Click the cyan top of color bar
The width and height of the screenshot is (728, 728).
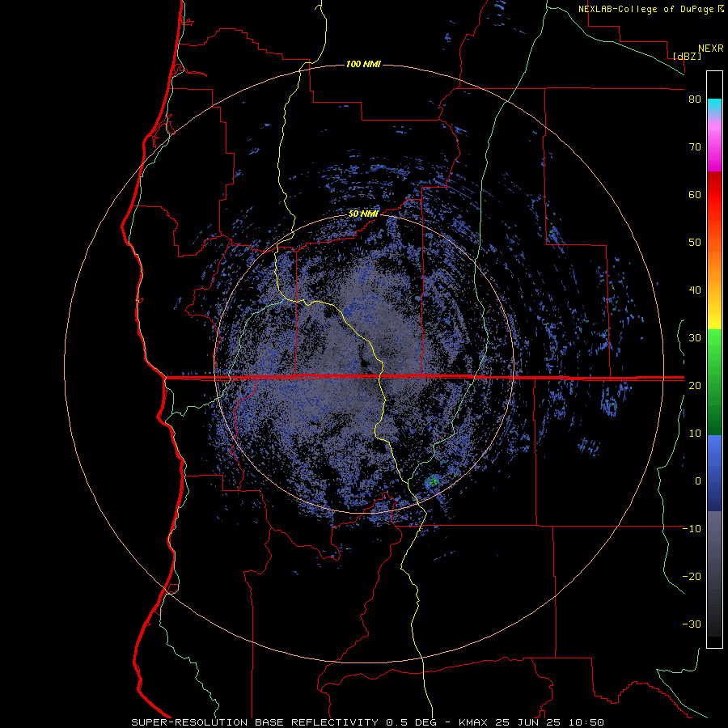[x=714, y=106]
